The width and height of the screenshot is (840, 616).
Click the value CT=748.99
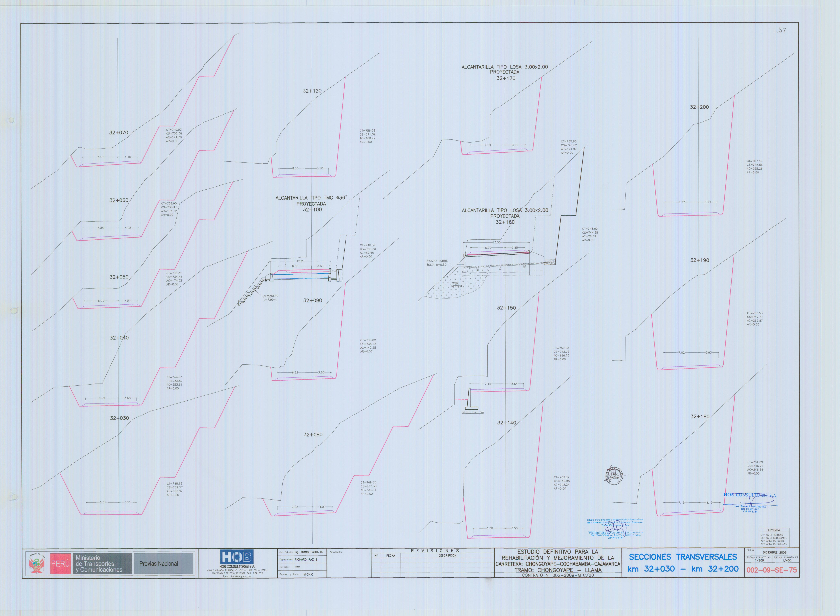[x=590, y=229]
